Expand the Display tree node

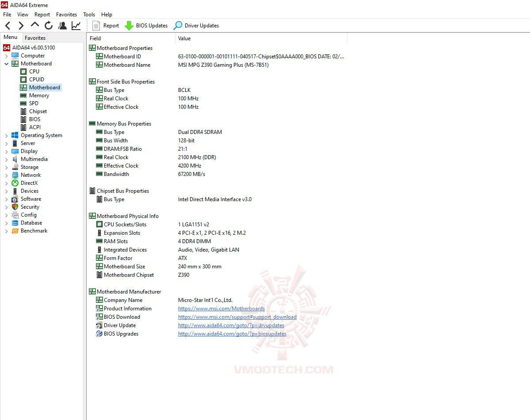tap(7, 151)
